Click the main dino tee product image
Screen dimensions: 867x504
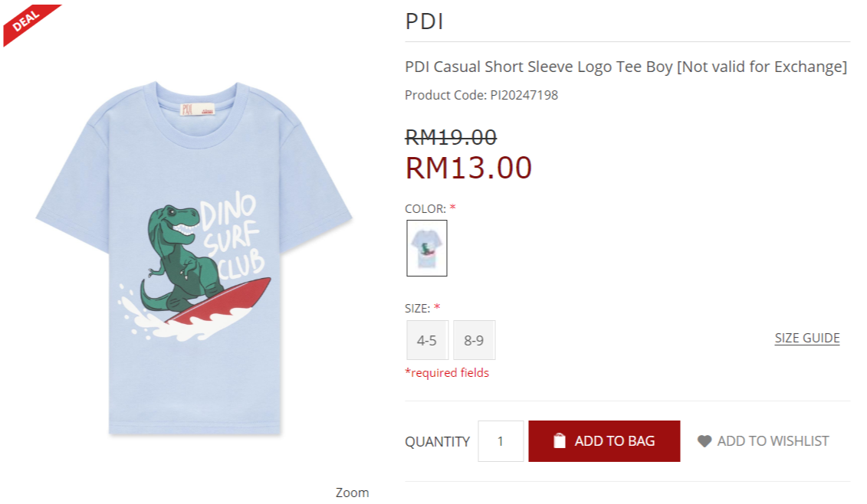pos(194,258)
